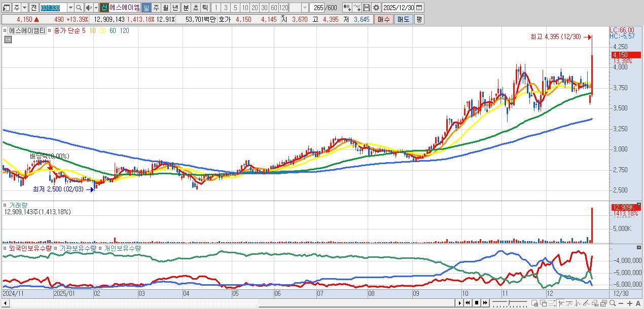Select second (초) chart period
The image size is (644, 309).
pos(195,8)
